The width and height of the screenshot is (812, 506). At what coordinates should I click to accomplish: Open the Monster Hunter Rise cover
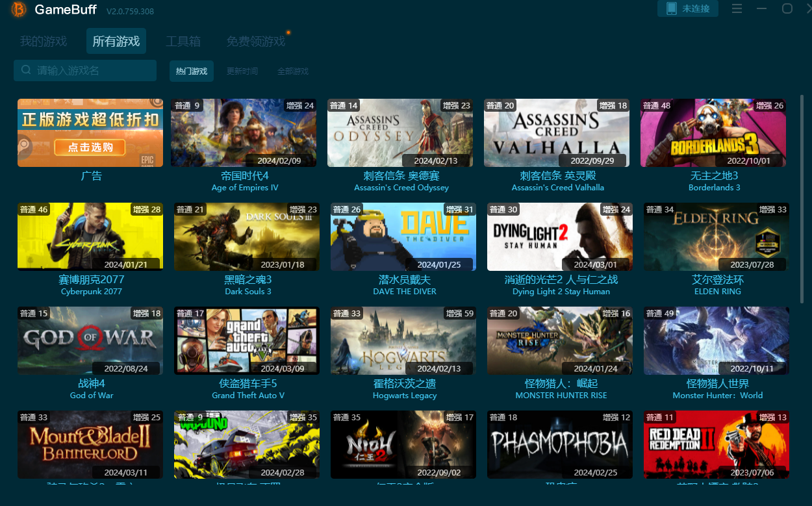tap(560, 341)
